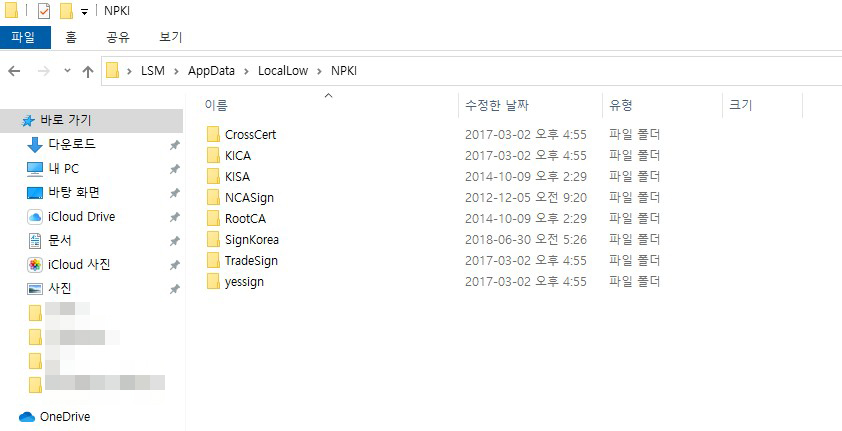Click the 사진 pictures icon
The height and width of the screenshot is (431, 842).
coord(35,289)
